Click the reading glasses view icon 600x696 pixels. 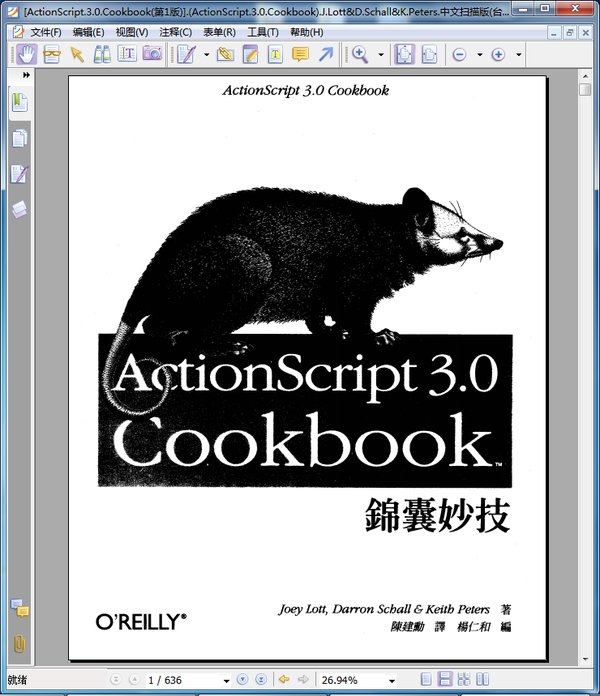click(51, 55)
